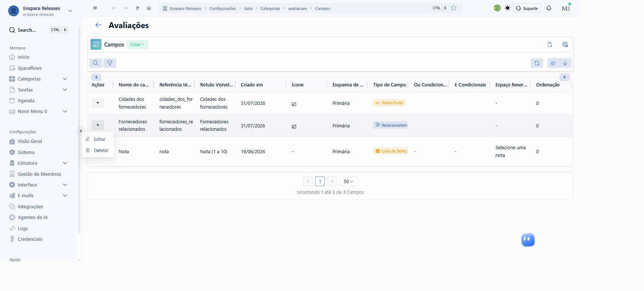
Task: Toggle sort direction arrow next to ID
Action: (565, 63)
